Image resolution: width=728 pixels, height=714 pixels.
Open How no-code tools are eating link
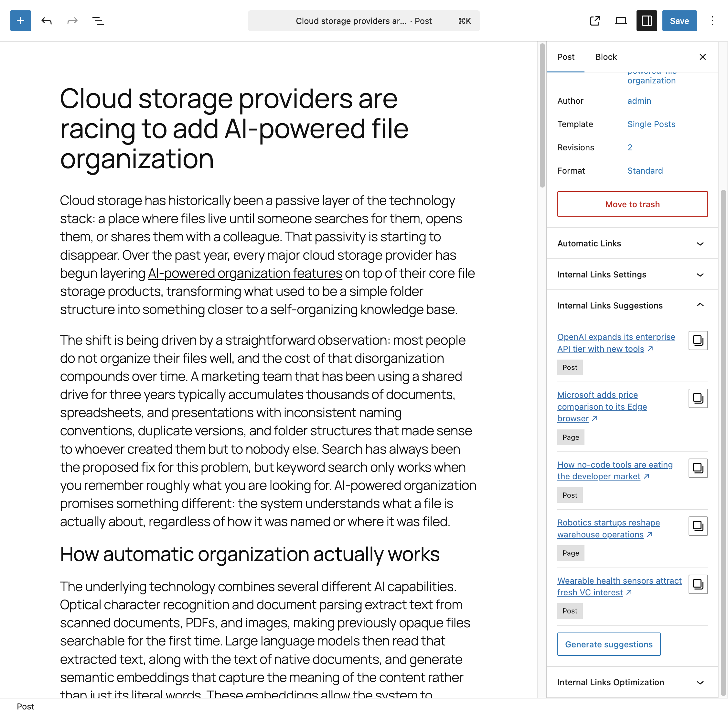615,470
